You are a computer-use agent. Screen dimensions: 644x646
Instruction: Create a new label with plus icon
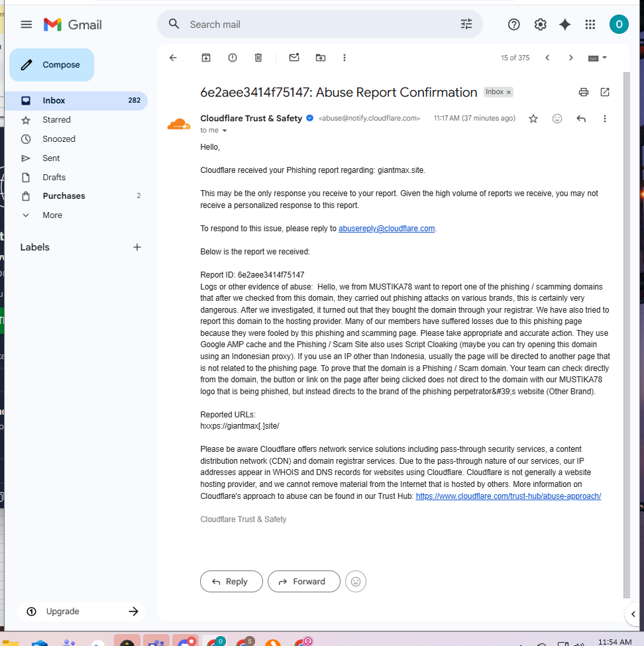coord(137,247)
